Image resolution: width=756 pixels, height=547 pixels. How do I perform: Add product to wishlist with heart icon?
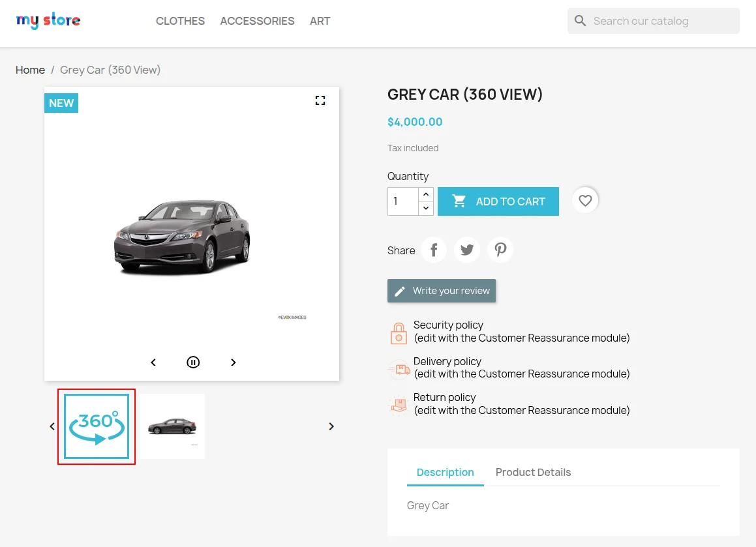(585, 201)
